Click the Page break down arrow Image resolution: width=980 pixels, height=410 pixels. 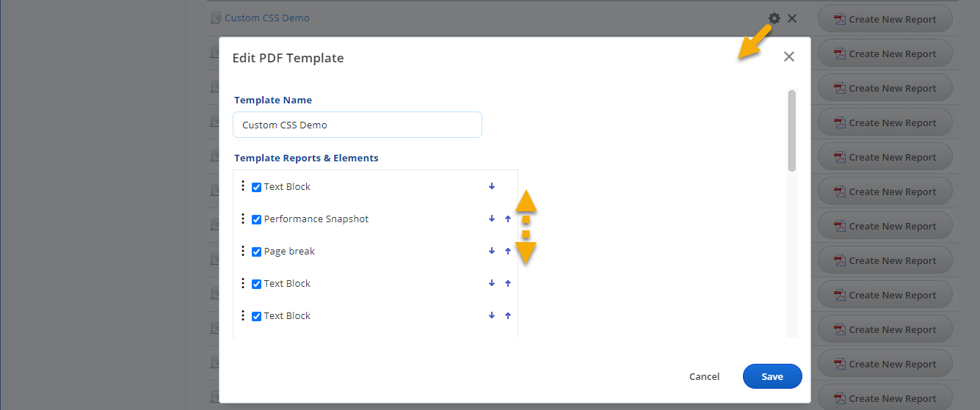tap(492, 251)
